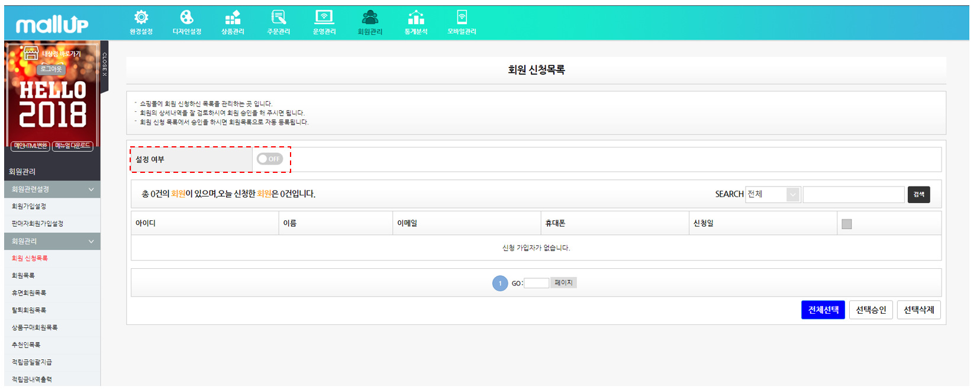Open 회원가입설정 in sidebar
The height and width of the screenshot is (389, 980).
29,207
